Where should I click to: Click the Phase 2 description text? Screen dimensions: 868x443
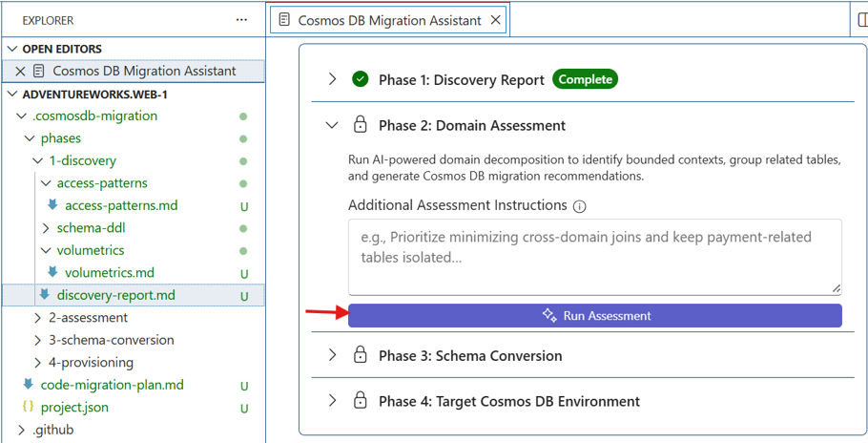[594, 168]
